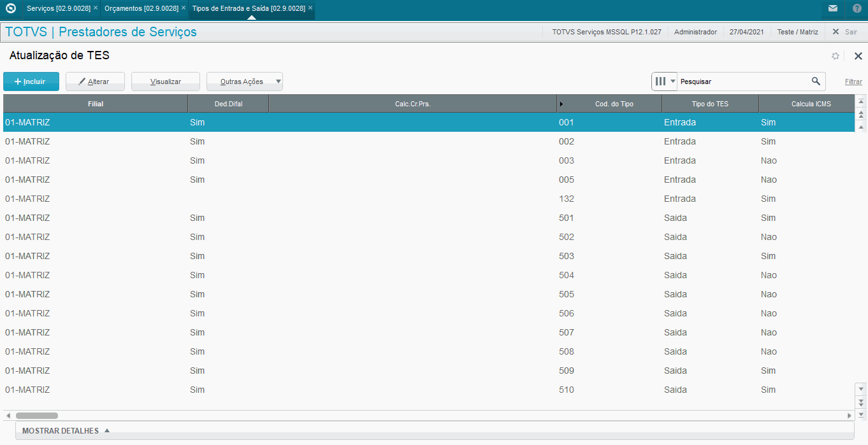
Task: Select row with code 510
Action: point(429,390)
